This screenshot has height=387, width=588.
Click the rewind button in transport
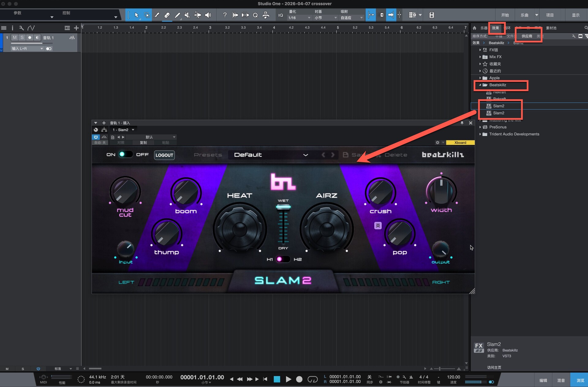240,379
